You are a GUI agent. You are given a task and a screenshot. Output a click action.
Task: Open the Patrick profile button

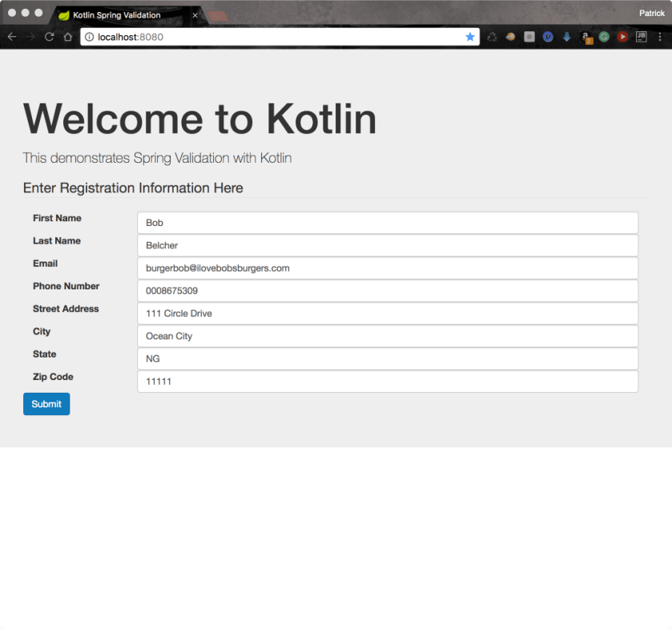651,13
